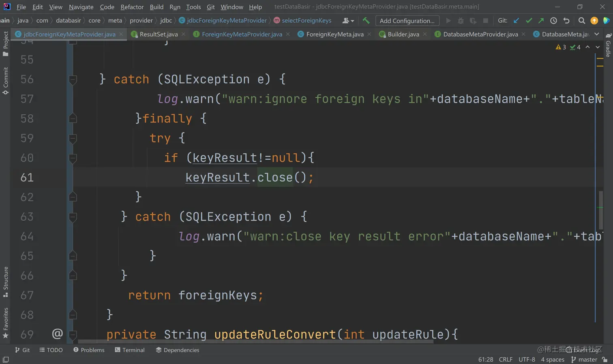Click the databasir breadcrumb segment
This screenshot has height=364, width=613.
[69, 20]
